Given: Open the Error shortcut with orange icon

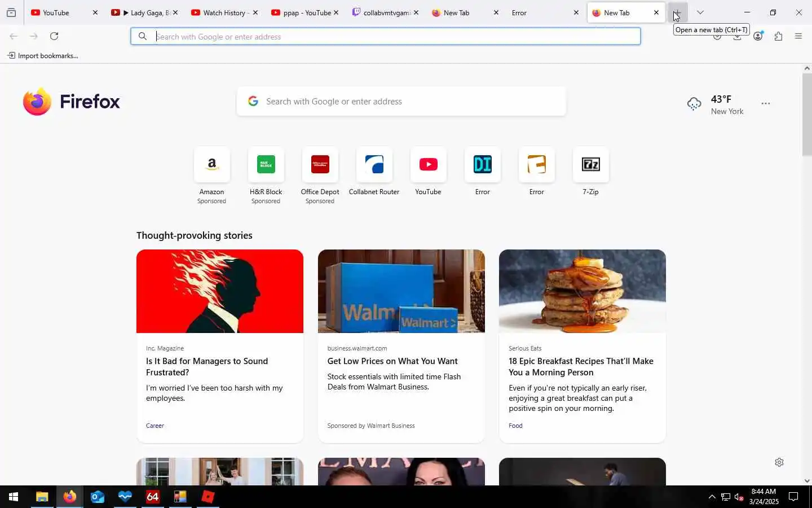Looking at the screenshot, I should point(536,171).
